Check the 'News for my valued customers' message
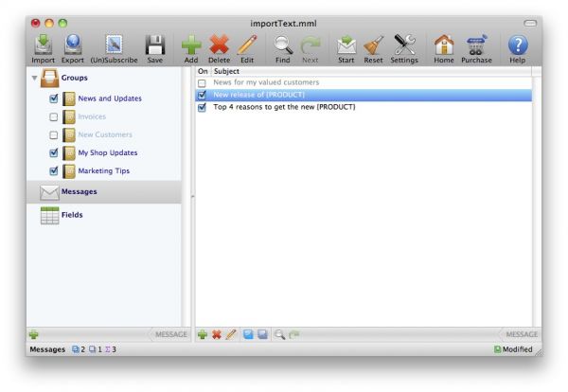 pyautogui.click(x=202, y=83)
